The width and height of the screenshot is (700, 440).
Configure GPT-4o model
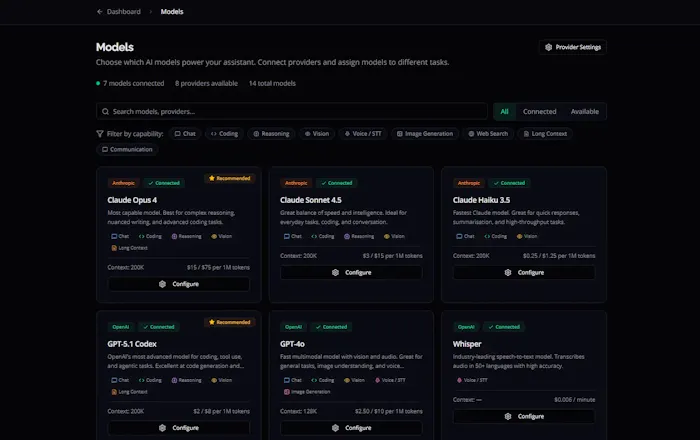click(x=351, y=428)
